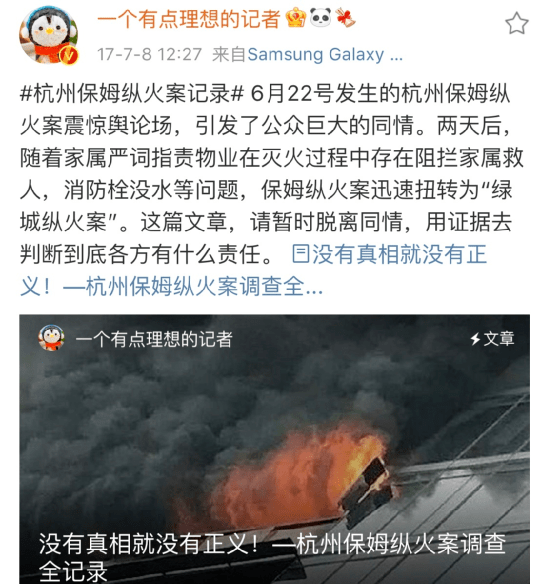The image size is (548, 584).
Task: Open the penguin profile avatar
Action: click(x=49, y=35)
